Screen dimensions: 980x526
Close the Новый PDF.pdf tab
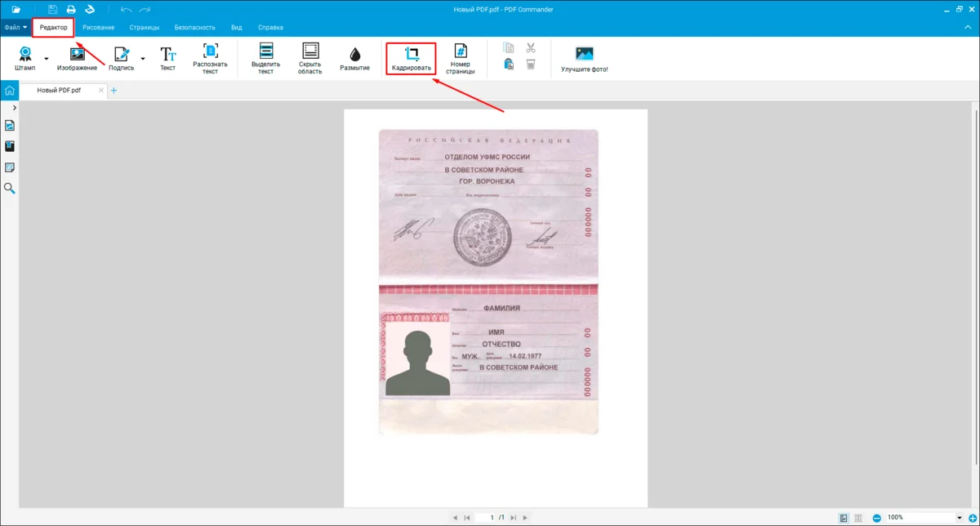click(101, 91)
